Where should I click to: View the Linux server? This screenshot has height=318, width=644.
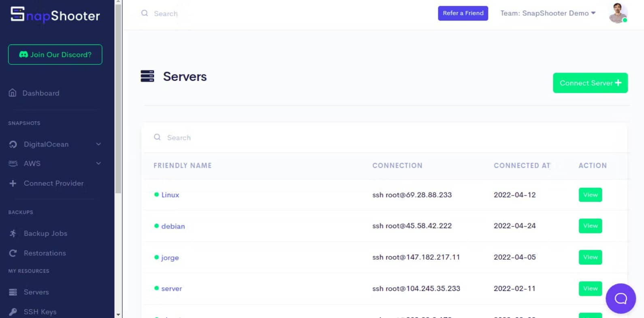590,195
